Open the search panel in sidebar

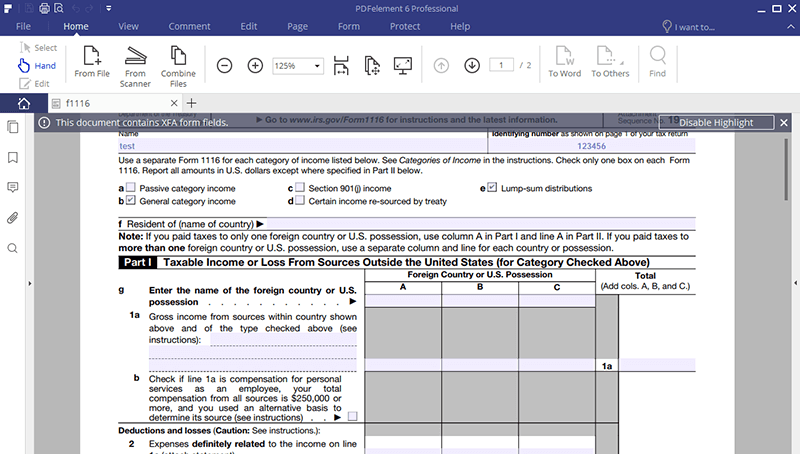[13, 248]
